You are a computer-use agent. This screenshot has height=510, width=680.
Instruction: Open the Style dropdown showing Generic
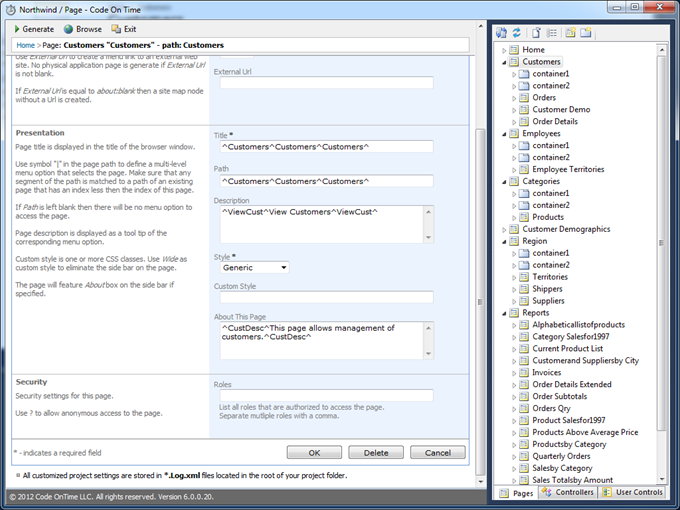[x=255, y=268]
